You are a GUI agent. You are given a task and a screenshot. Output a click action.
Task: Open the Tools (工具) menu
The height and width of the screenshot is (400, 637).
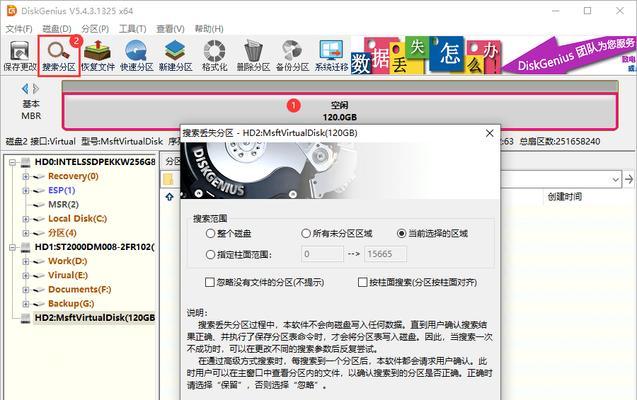[132, 29]
